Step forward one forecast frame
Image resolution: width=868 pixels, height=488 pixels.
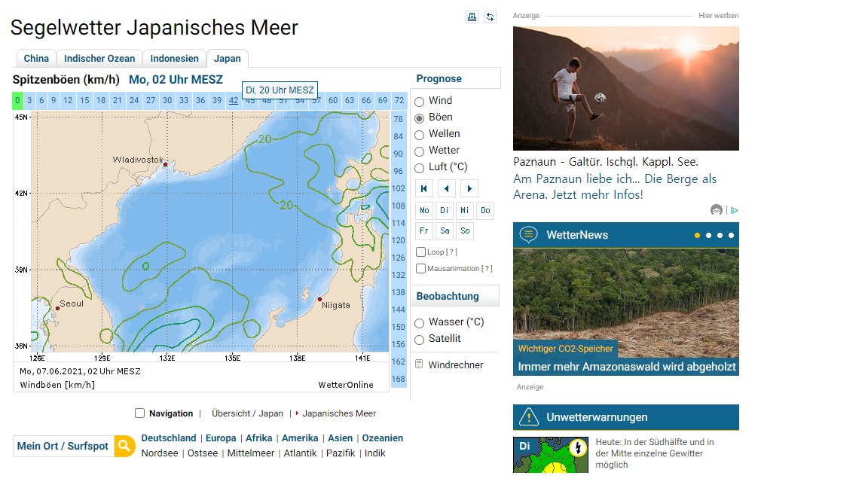(x=469, y=188)
